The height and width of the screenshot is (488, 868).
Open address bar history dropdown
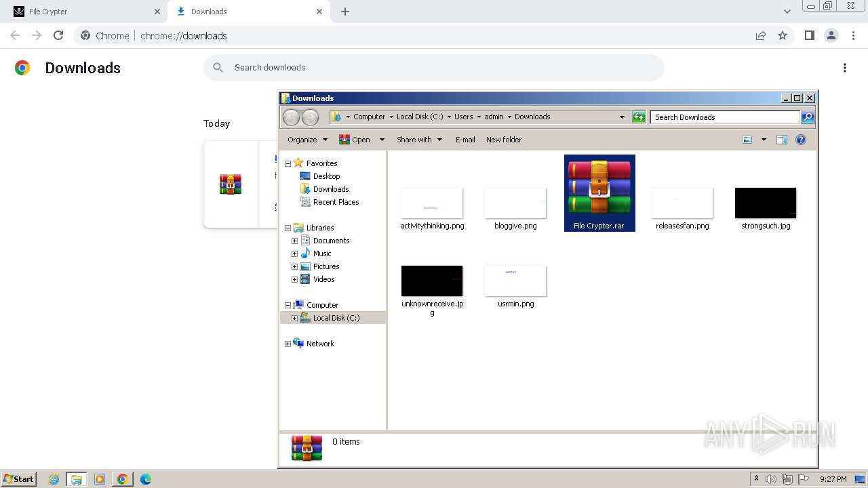(622, 117)
